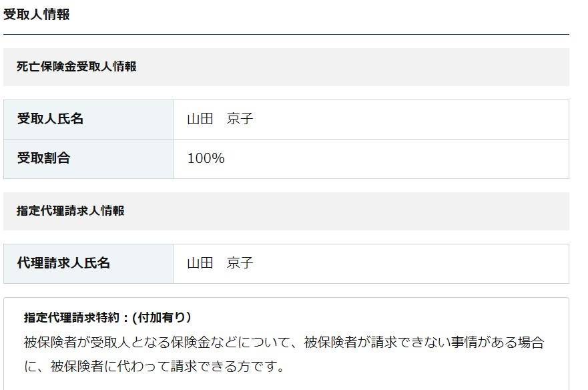Viewport: 588px width, 390px height.
Task: Select 京子 given name in 受取人氏名 row
Action: pos(240,119)
